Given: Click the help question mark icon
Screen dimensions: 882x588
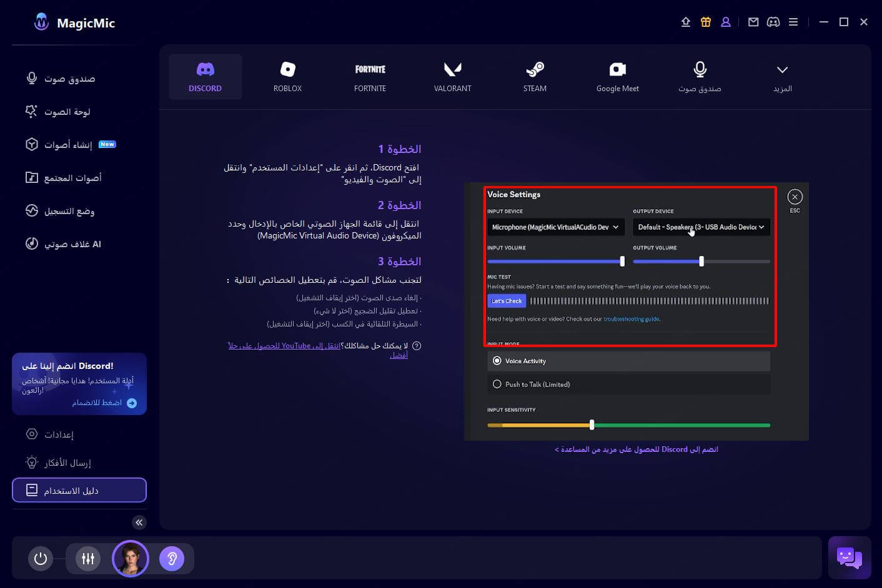Looking at the screenshot, I should (x=417, y=346).
